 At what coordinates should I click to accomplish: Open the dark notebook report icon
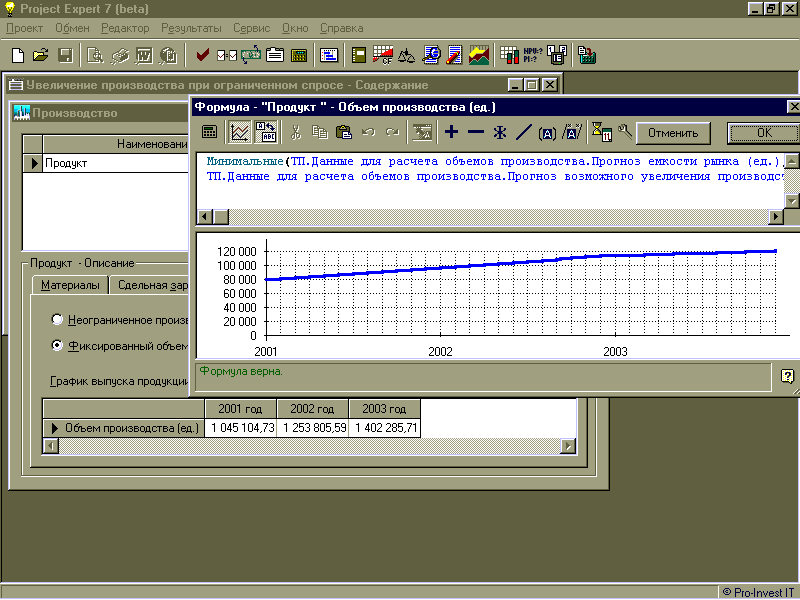(x=359, y=55)
